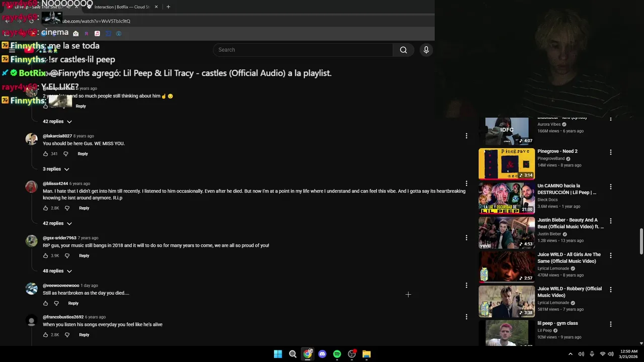The image size is (644, 362).
Task: Expand 42 replies under @blissx4244 comment
Action: [57, 223]
